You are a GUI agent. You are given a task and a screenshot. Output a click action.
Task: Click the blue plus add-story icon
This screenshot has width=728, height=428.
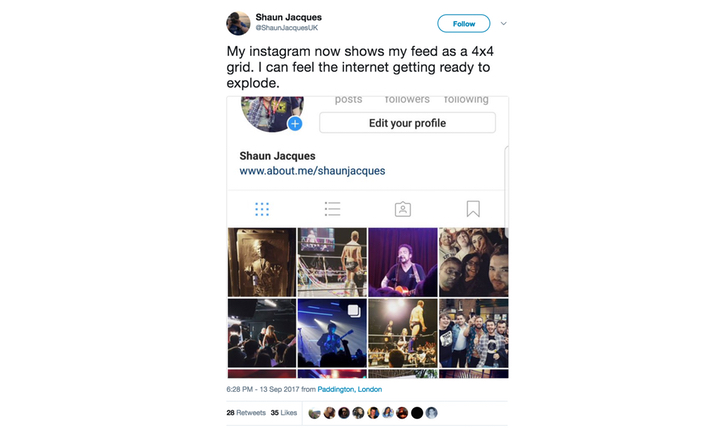tap(295, 123)
